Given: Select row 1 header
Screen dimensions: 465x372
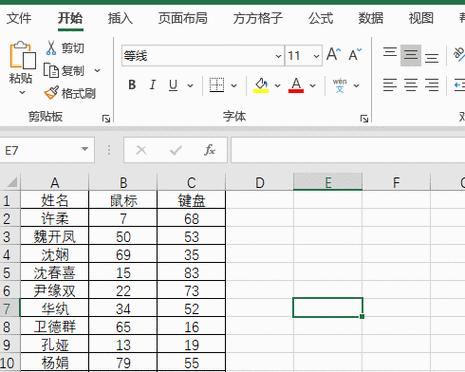Looking at the screenshot, I should coord(10,200).
